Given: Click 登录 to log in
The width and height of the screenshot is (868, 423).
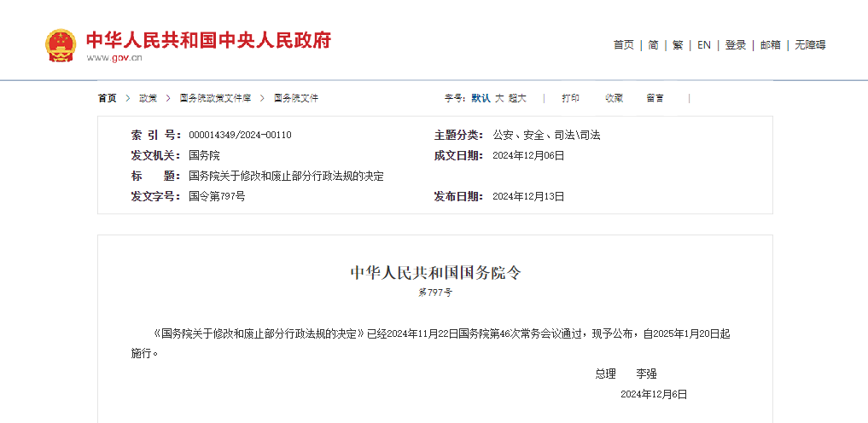Looking at the screenshot, I should (735, 45).
